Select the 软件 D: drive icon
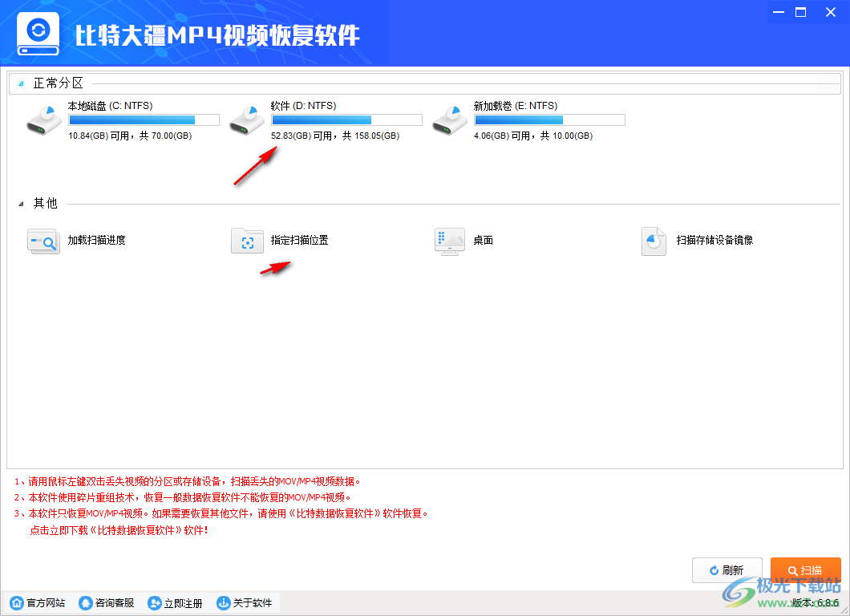The image size is (850, 616). [x=247, y=120]
